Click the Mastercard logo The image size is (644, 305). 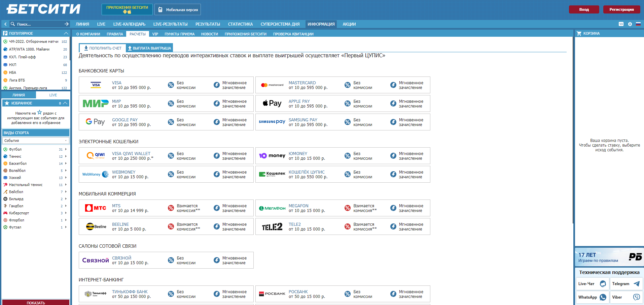click(x=272, y=85)
